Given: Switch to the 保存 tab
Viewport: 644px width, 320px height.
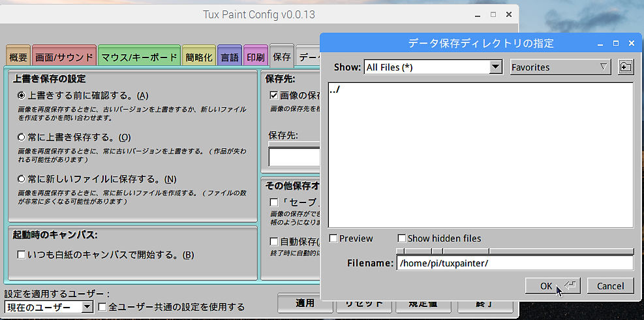Looking at the screenshot, I should pos(282,56).
